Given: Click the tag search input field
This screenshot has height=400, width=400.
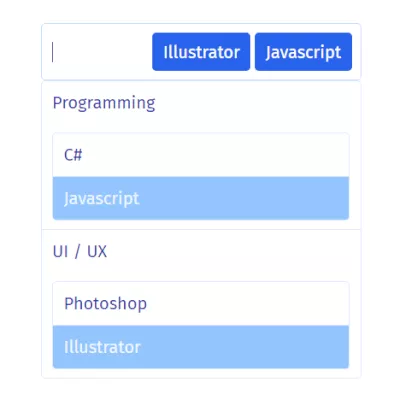Looking at the screenshot, I should 100,52.
